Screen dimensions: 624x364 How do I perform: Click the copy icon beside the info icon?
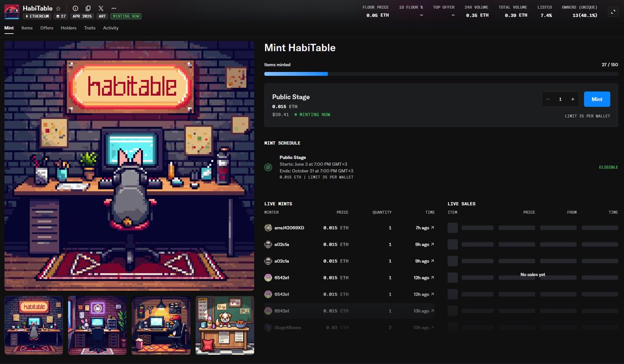88,8
